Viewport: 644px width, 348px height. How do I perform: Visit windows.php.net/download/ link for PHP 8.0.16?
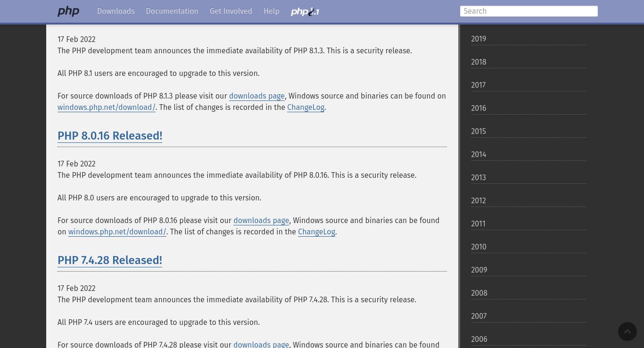click(x=117, y=232)
